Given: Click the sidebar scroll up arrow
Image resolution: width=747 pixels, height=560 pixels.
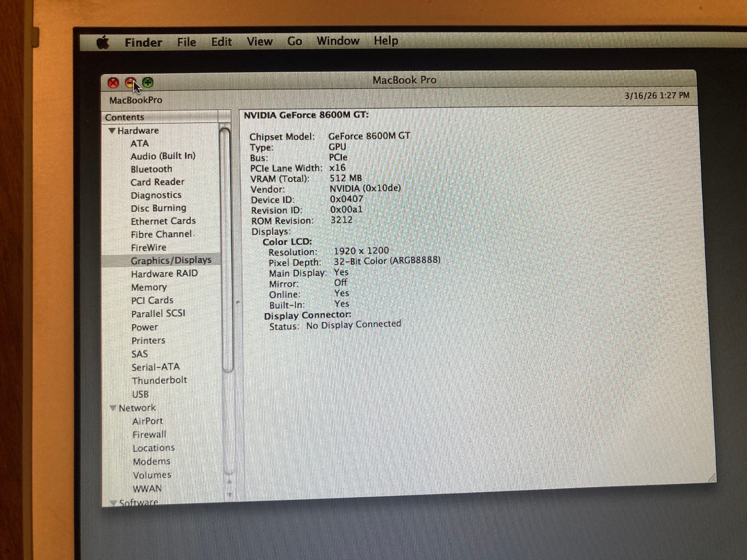Looking at the screenshot, I should (229, 481).
